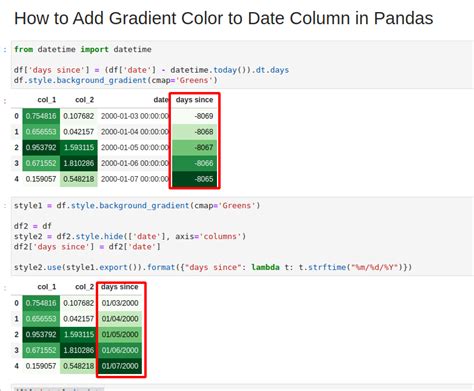Click the 2000-01-05 date cell
The height and width of the screenshot is (391, 474).
tap(135, 147)
